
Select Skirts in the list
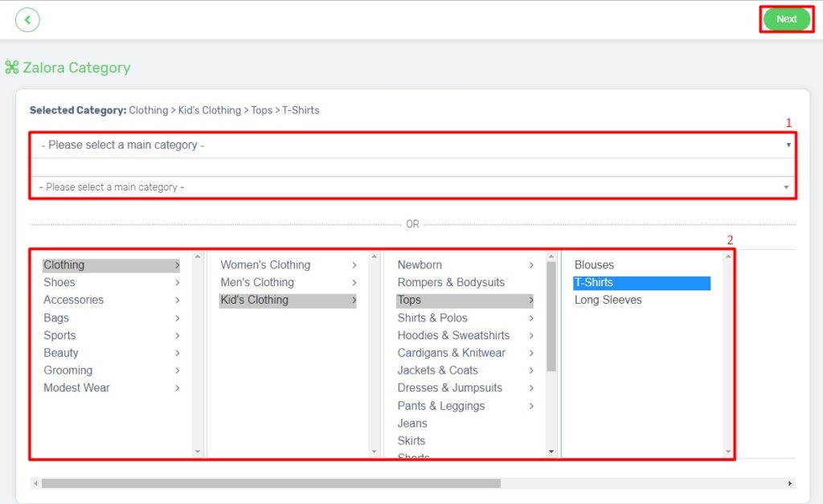tap(465, 441)
